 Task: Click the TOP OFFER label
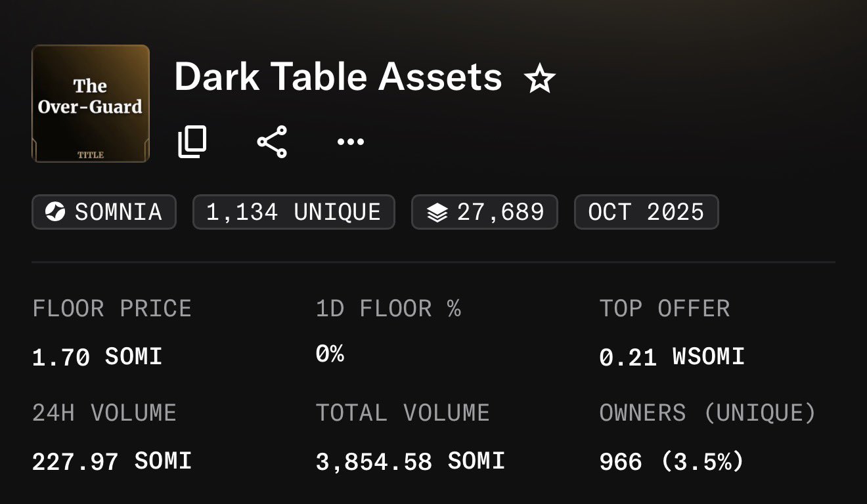(x=665, y=308)
